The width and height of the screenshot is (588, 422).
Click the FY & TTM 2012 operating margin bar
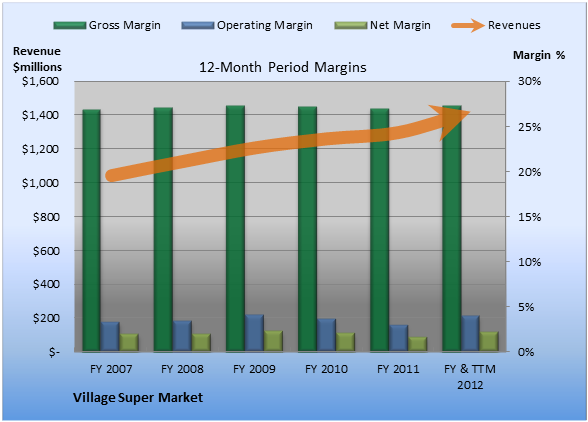point(471,333)
